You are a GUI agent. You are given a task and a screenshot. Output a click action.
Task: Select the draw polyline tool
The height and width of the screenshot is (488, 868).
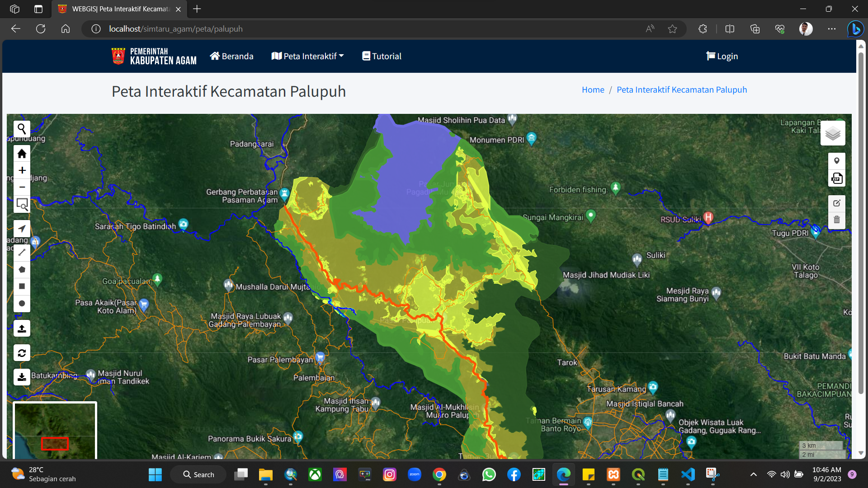tap(22, 253)
